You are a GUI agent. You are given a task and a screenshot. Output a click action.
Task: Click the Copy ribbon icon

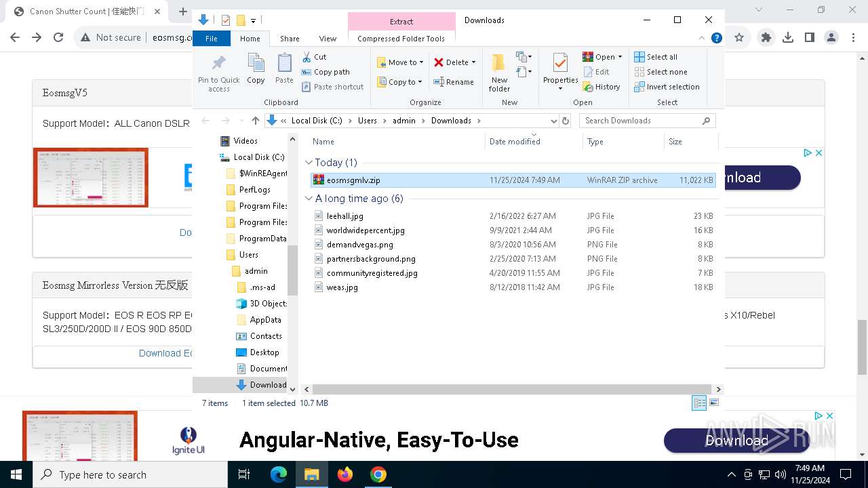tap(256, 69)
